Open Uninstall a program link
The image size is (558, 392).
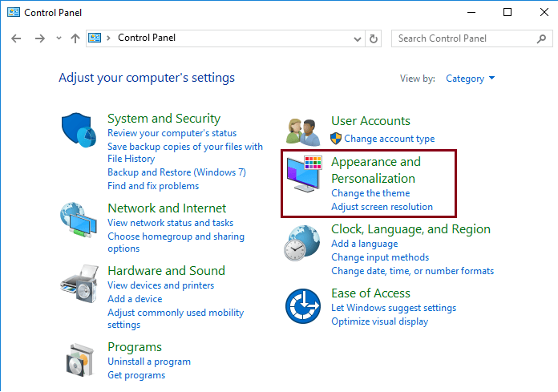[x=149, y=362]
